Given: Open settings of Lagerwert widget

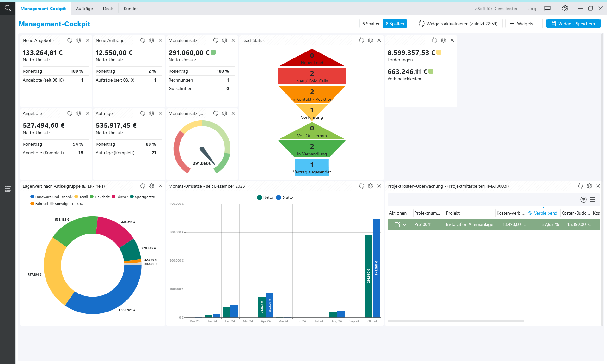Looking at the screenshot, I should 152,186.
